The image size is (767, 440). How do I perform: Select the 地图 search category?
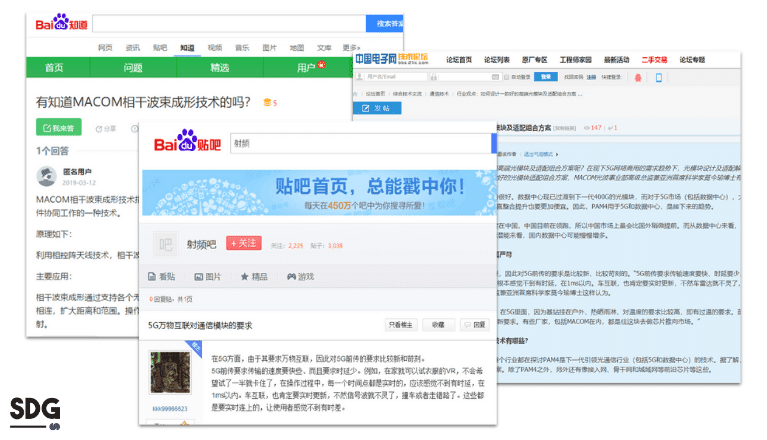pyautogui.click(x=297, y=47)
